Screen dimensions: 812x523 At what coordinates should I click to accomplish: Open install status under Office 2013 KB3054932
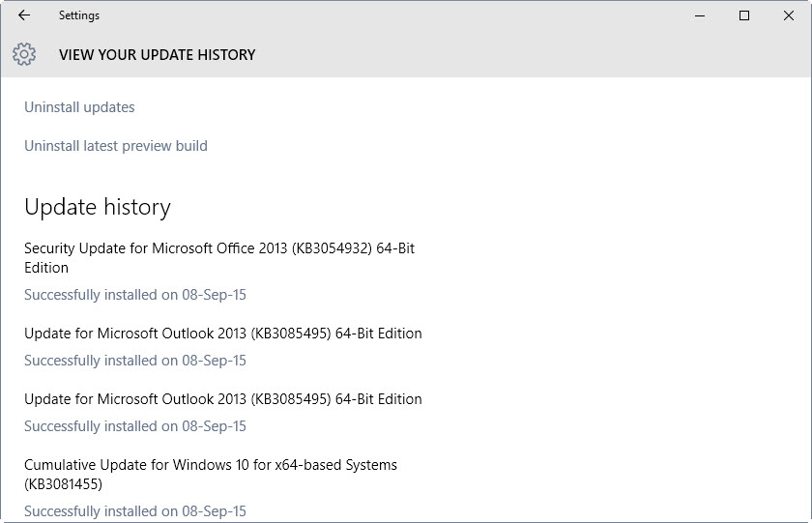[x=135, y=295]
